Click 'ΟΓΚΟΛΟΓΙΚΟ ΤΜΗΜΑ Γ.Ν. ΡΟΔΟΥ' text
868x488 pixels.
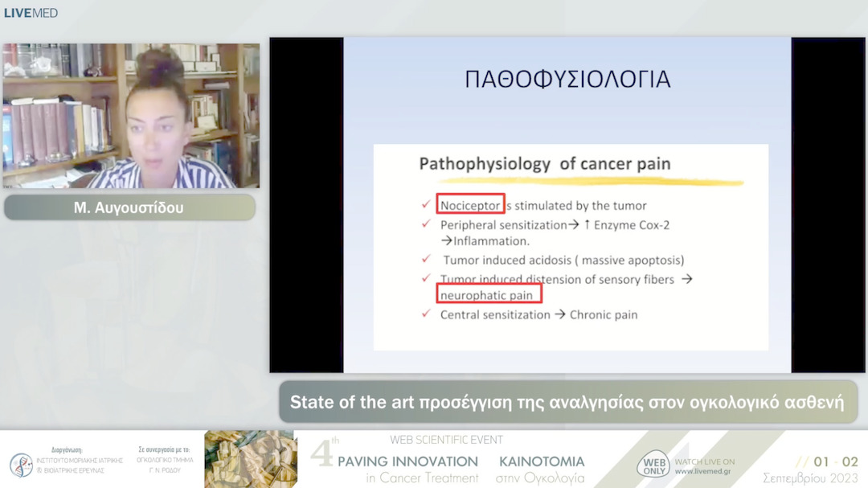(165, 465)
